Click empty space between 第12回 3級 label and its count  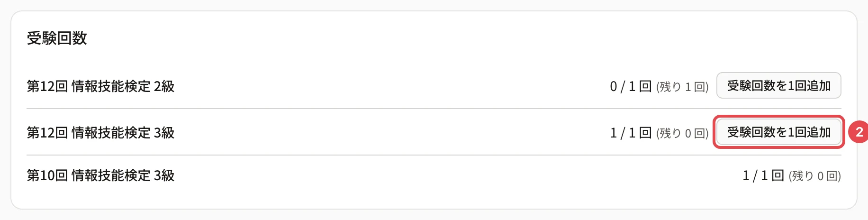tap(392, 133)
